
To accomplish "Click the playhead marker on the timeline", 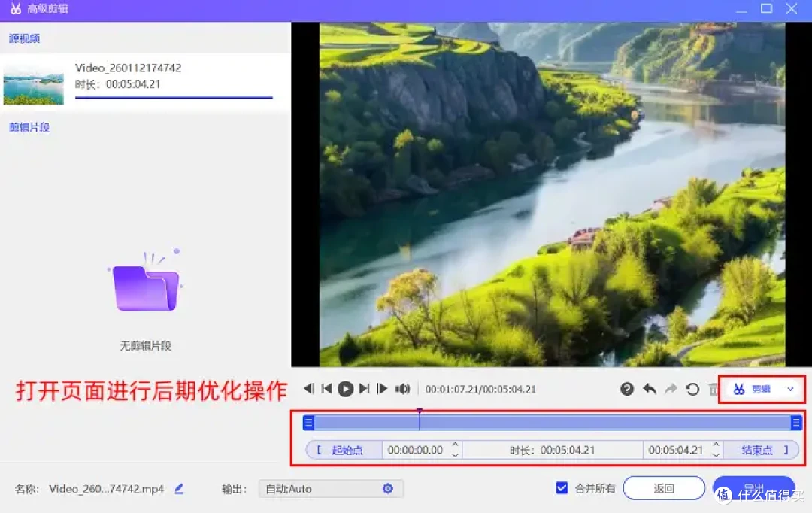I will [420, 417].
